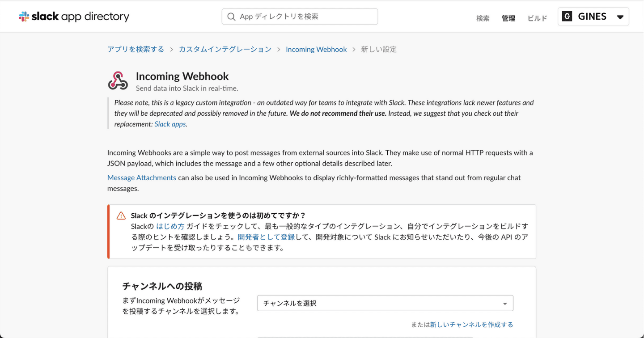Open the Message Attachments link

pyautogui.click(x=142, y=177)
